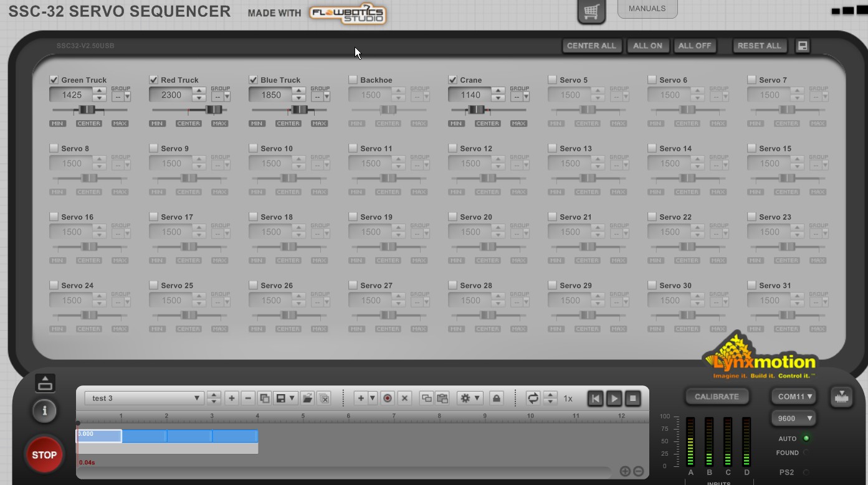Viewport: 868px width, 485px height.
Task: Click RESET ALL button
Action: [x=760, y=45]
